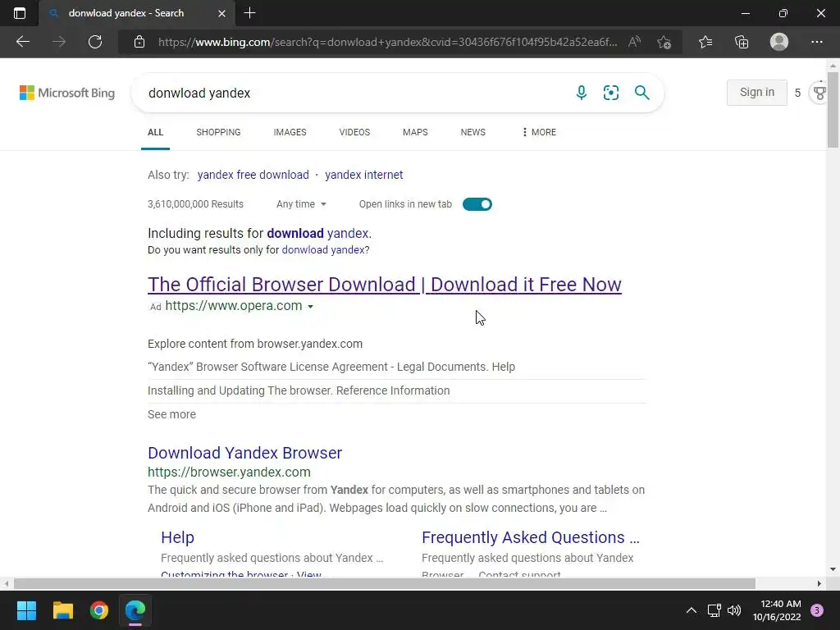Open the Favorites list icon
This screenshot has height=630, width=840.
[x=705, y=42]
